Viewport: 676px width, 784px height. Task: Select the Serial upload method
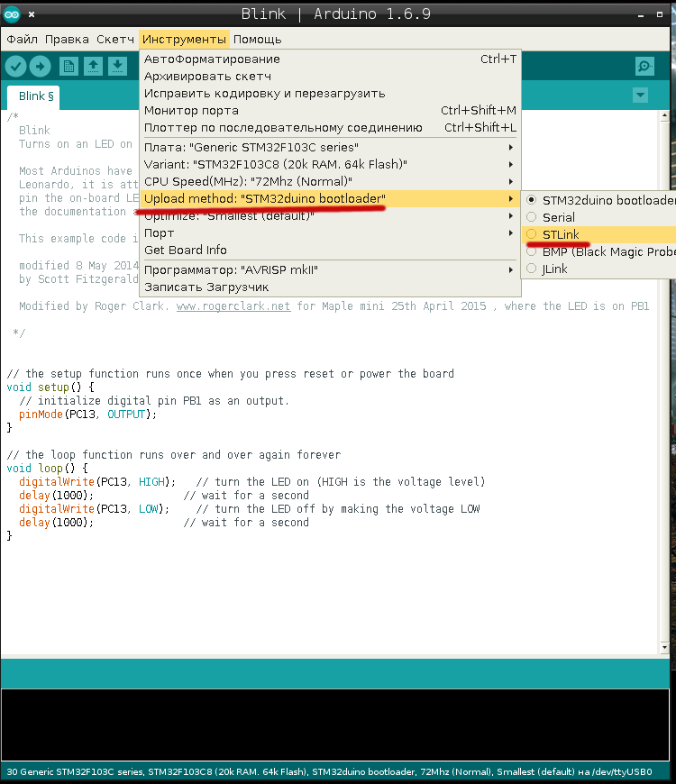(x=598, y=217)
